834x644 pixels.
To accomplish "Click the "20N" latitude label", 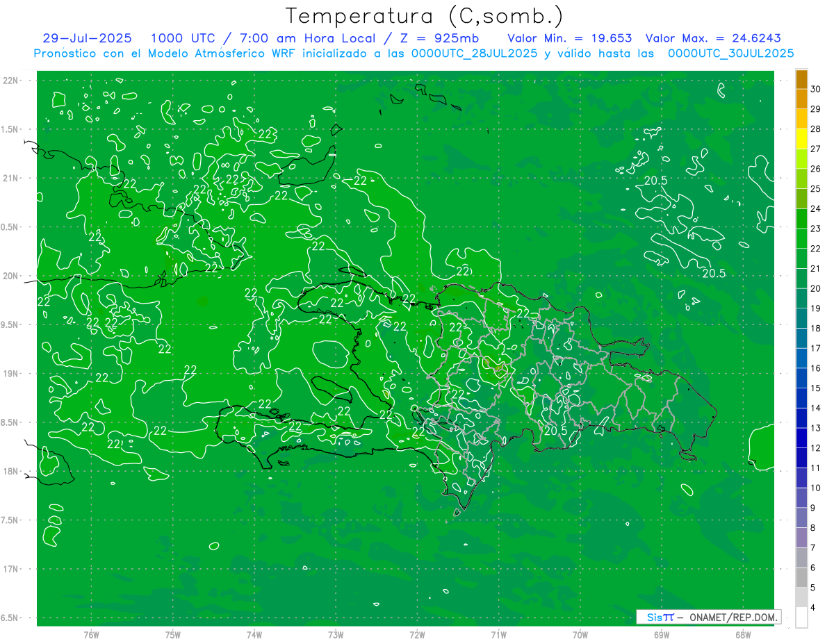I will pyautogui.click(x=11, y=276).
